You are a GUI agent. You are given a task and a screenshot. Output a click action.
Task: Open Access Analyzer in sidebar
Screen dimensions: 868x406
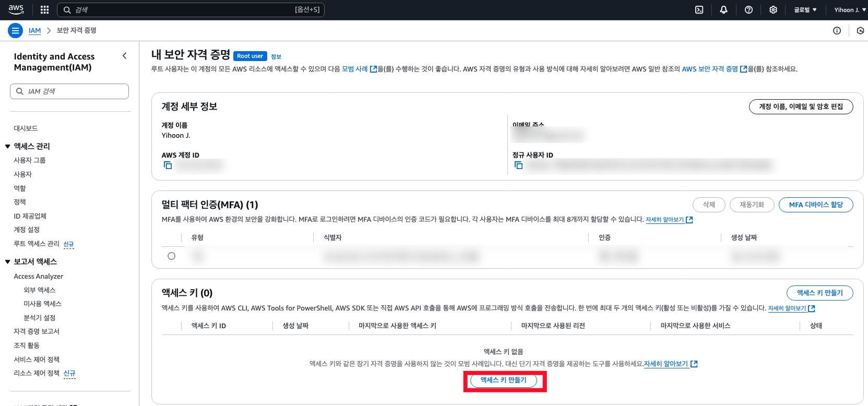[x=39, y=277]
